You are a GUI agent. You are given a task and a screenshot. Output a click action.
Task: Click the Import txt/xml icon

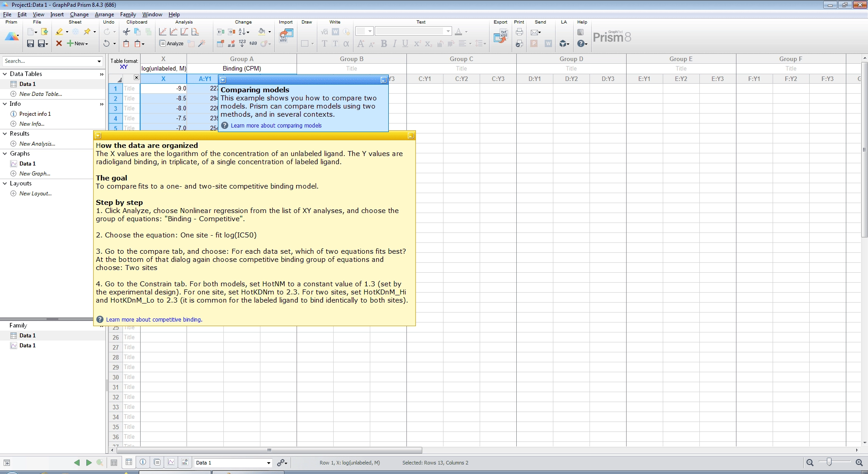[x=286, y=35]
